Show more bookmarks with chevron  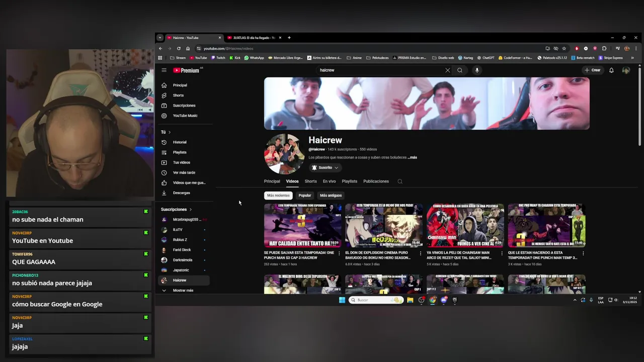click(632, 58)
